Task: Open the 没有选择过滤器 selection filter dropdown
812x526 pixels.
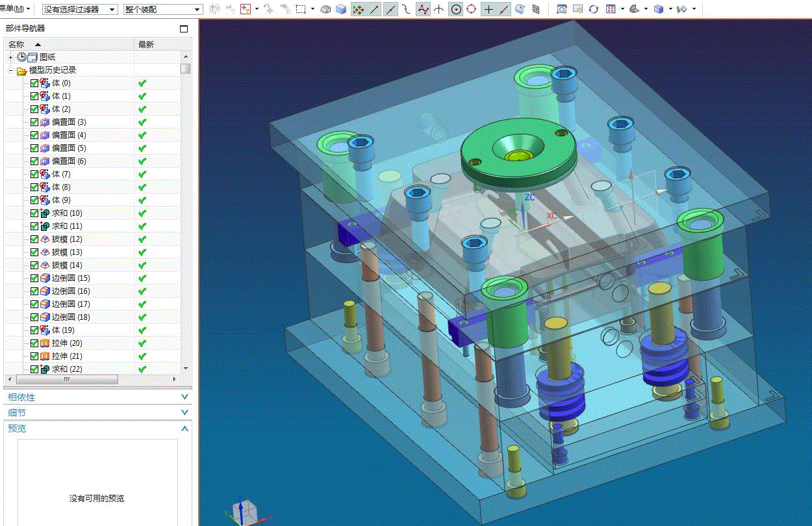Action: (79, 10)
